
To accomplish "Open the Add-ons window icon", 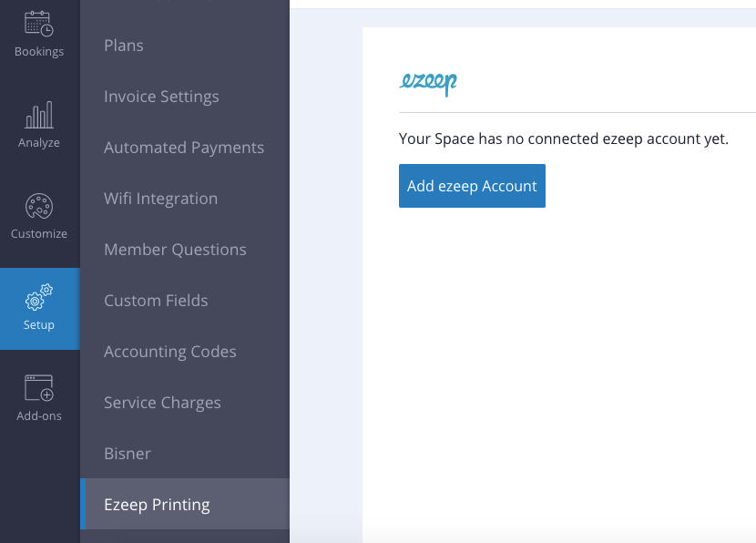I will tap(39, 388).
